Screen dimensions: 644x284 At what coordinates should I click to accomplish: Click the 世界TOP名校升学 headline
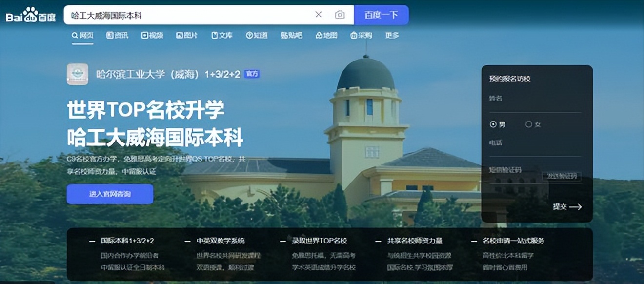click(x=145, y=110)
